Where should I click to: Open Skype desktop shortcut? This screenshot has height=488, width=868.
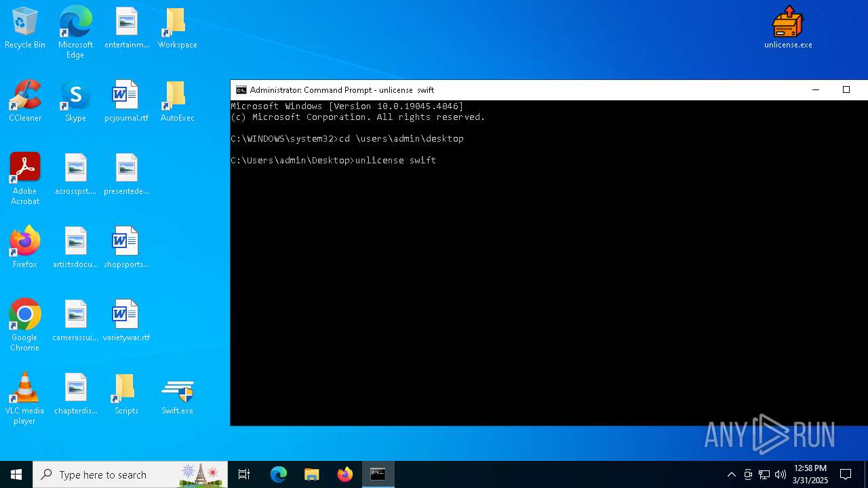[x=75, y=102]
